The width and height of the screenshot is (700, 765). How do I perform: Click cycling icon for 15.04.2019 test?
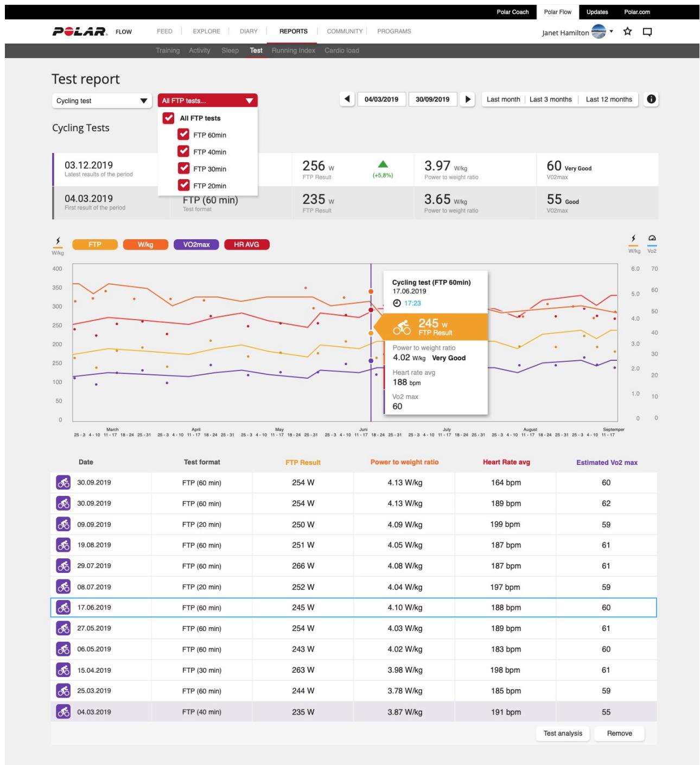pyautogui.click(x=63, y=670)
